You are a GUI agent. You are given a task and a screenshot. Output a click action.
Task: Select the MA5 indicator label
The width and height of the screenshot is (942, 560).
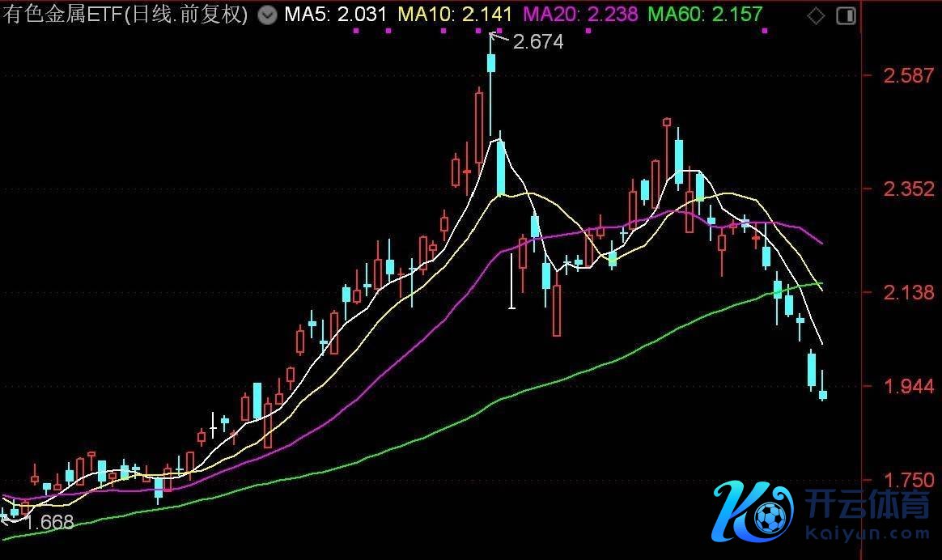335,15
